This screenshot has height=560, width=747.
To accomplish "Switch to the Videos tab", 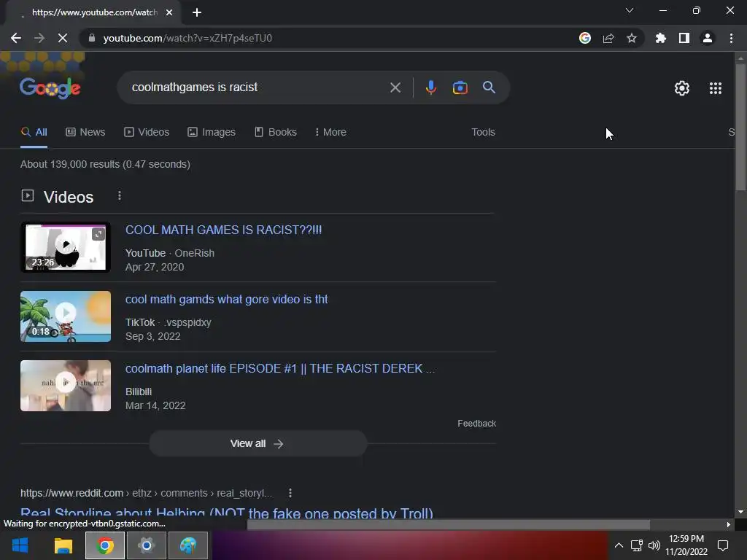I will pyautogui.click(x=147, y=133).
